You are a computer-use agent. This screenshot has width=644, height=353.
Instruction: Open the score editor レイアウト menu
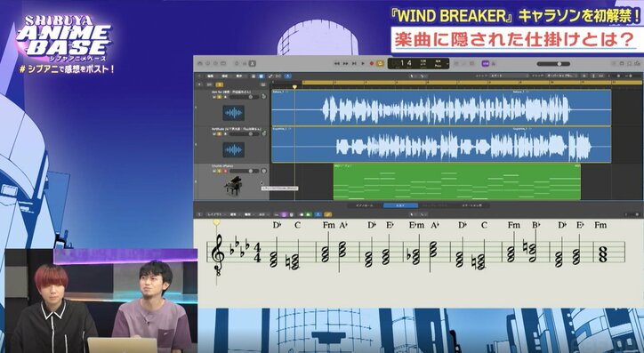[x=215, y=214]
